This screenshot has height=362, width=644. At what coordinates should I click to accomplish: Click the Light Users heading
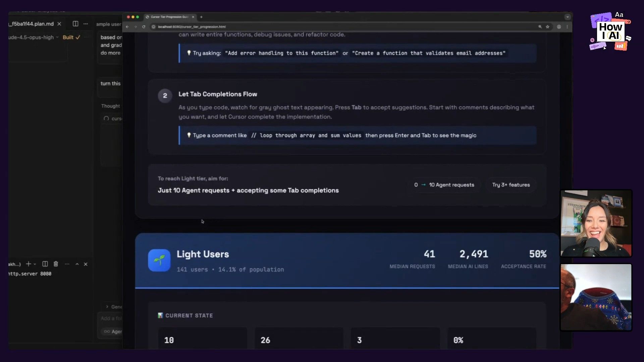tap(203, 254)
